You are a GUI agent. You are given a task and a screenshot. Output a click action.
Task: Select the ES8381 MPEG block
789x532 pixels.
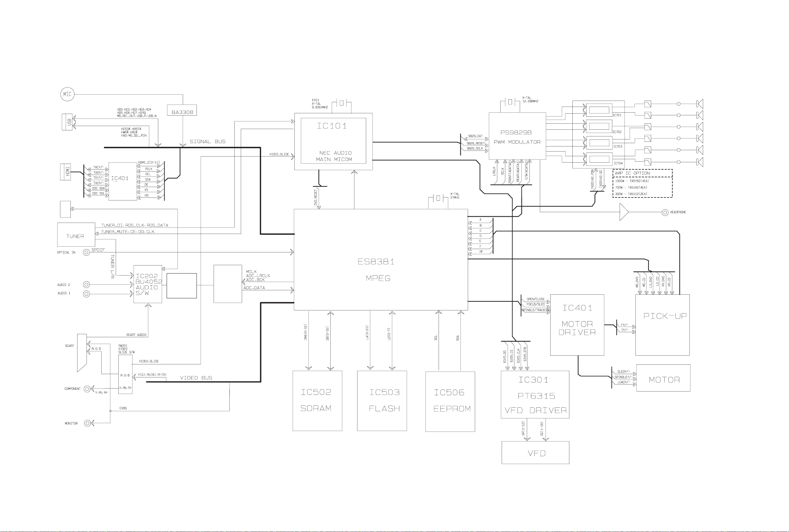point(381,259)
